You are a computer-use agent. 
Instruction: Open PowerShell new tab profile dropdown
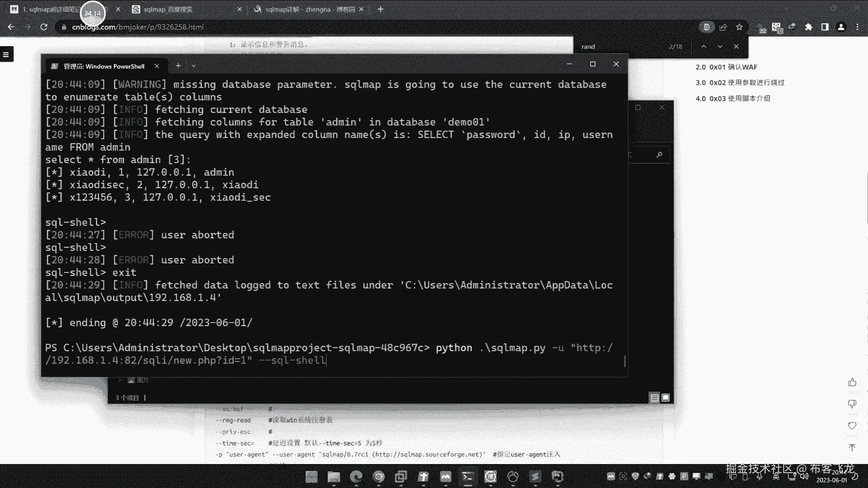pos(193,66)
